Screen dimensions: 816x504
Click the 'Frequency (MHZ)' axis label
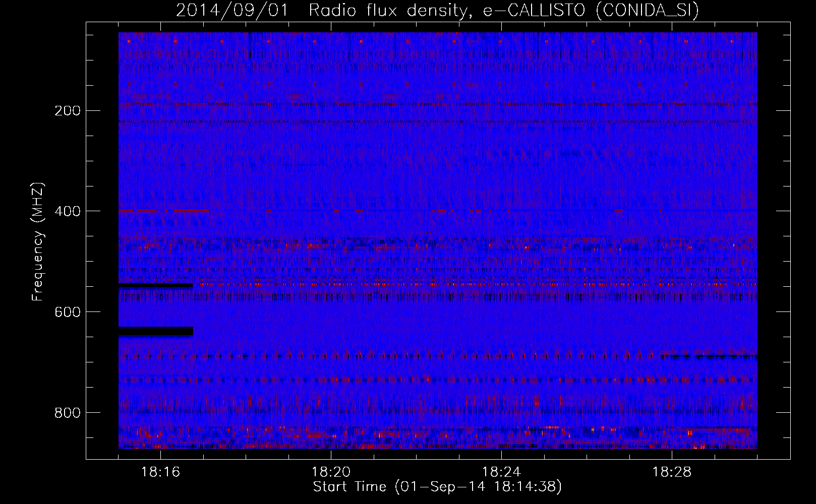38,242
